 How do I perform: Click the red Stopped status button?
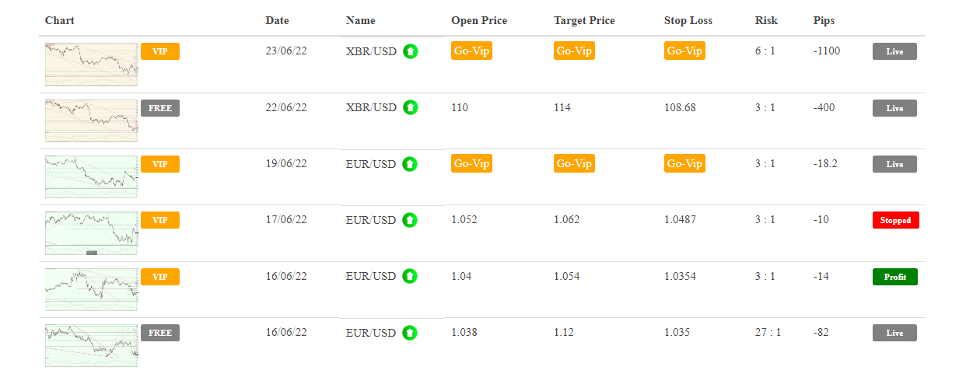[895, 220]
